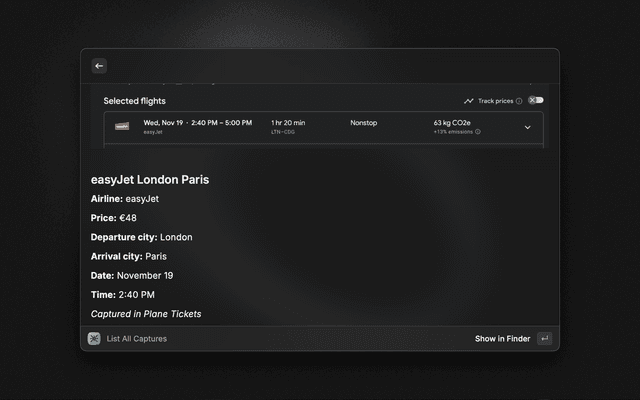Image resolution: width=640 pixels, height=400 pixels.
Task: Click Show in Finder
Action: click(x=502, y=339)
